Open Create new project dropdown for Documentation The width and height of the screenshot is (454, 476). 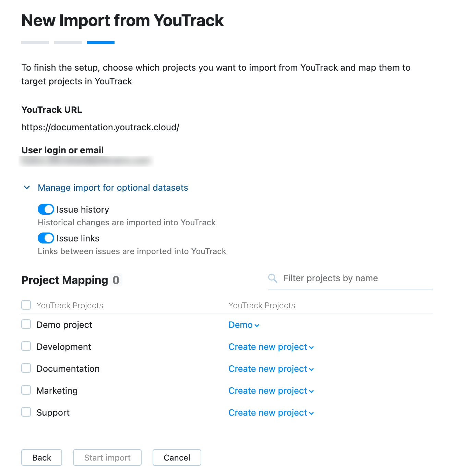(271, 369)
